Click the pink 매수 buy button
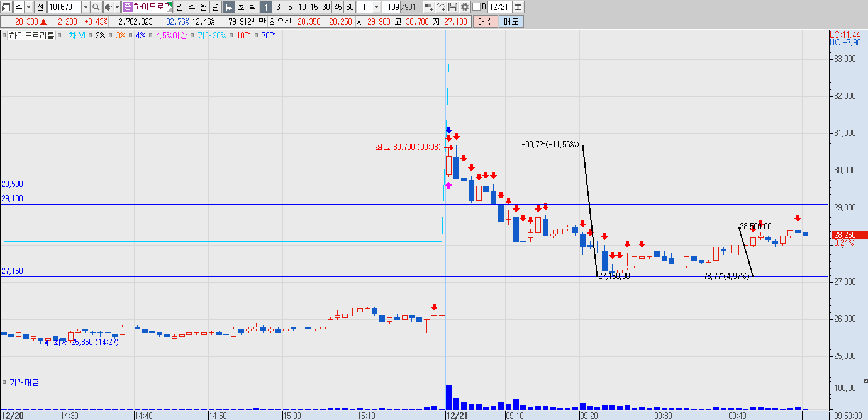The width and height of the screenshot is (868, 420). tap(485, 21)
